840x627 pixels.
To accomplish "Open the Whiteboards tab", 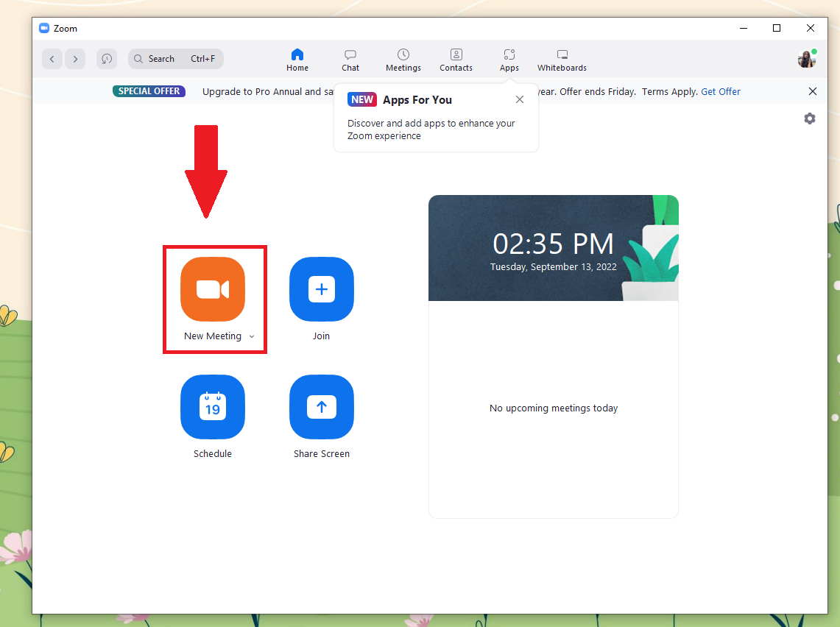I will [562, 60].
